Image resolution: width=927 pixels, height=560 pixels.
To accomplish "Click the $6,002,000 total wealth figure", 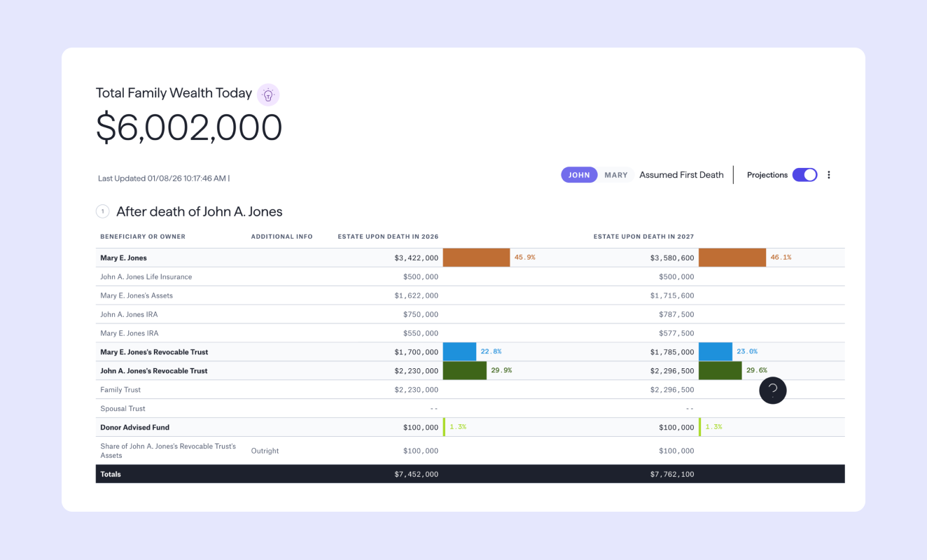I will pos(189,128).
